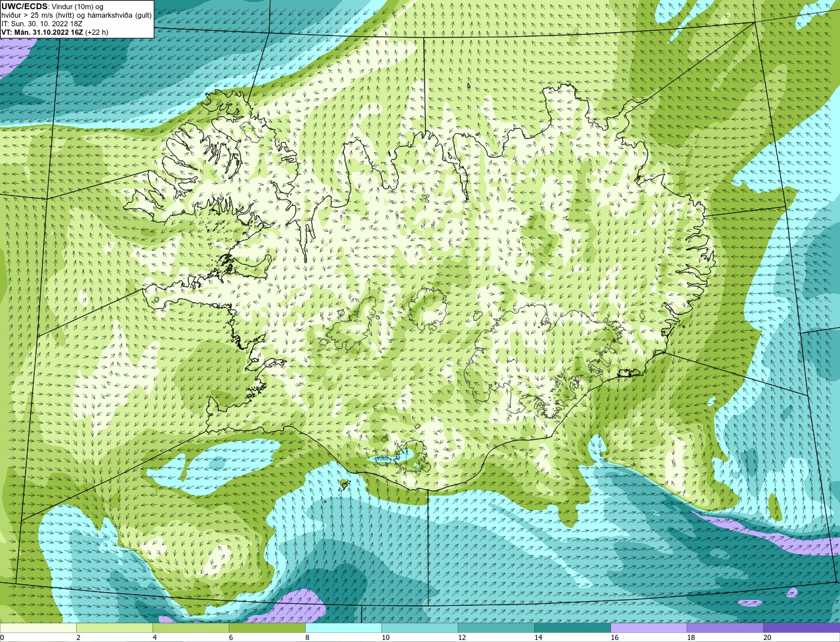The width and height of the screenshot is (840, 642).
Task: Click the 18–20 m/s purple legend swatch
Action: pyautogui.click(x=725, y=628)
